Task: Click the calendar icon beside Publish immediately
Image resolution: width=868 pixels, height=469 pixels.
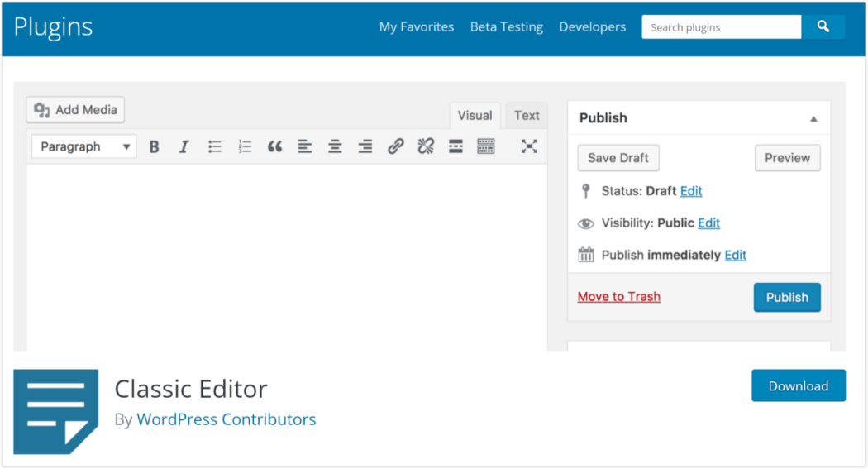Action: click(585, 255)
